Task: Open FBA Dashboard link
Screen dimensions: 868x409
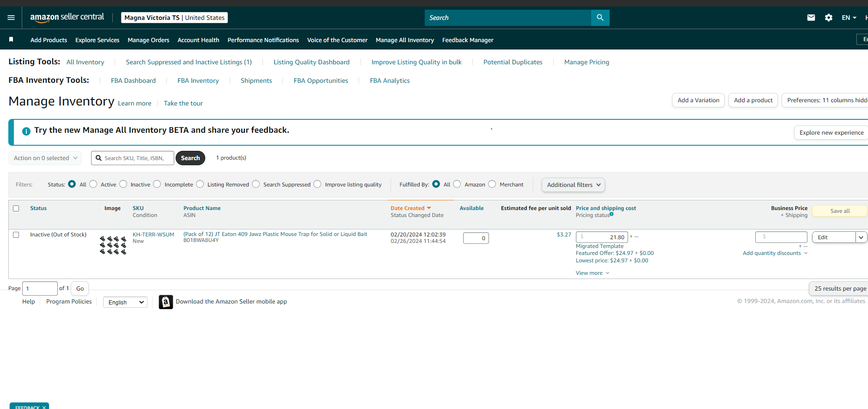Action: pyautogui.click(x=133, y=81)
